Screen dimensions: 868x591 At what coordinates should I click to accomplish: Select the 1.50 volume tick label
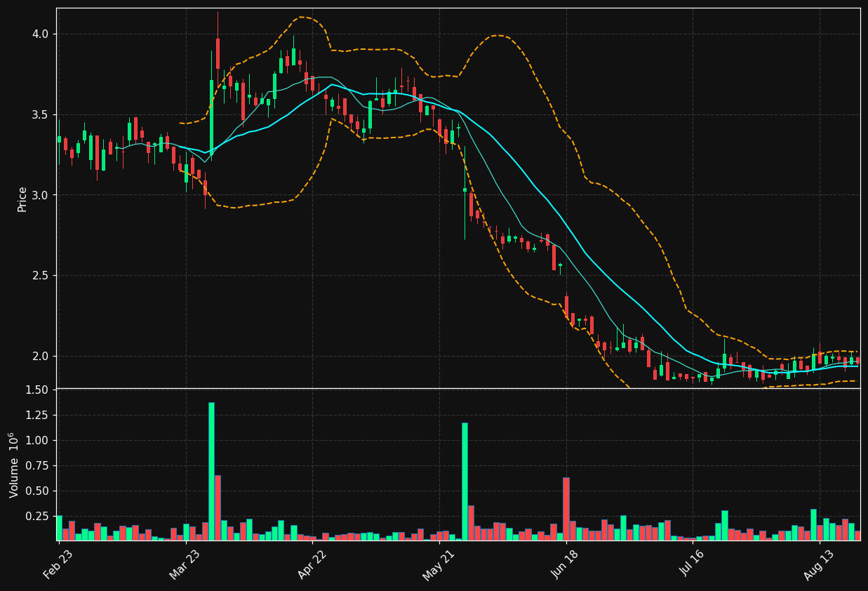pos(36,390)
